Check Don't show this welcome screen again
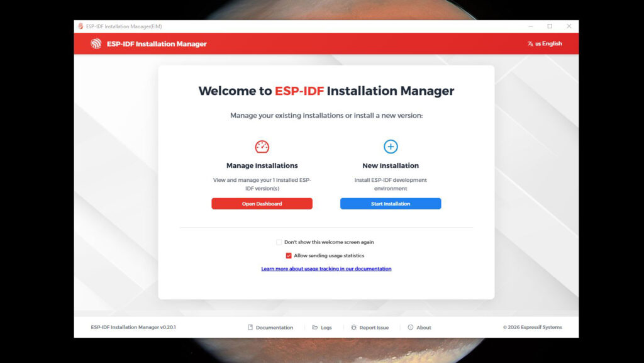This screenshot has height=363, width=644. (279, 242)
